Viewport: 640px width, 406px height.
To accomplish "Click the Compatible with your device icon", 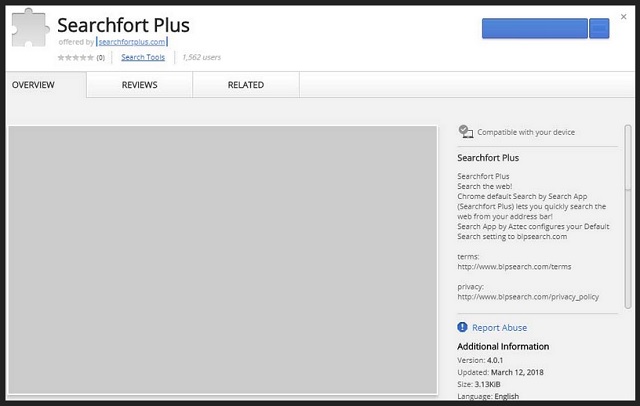I will pyautogui.click(x=466, y=132).
